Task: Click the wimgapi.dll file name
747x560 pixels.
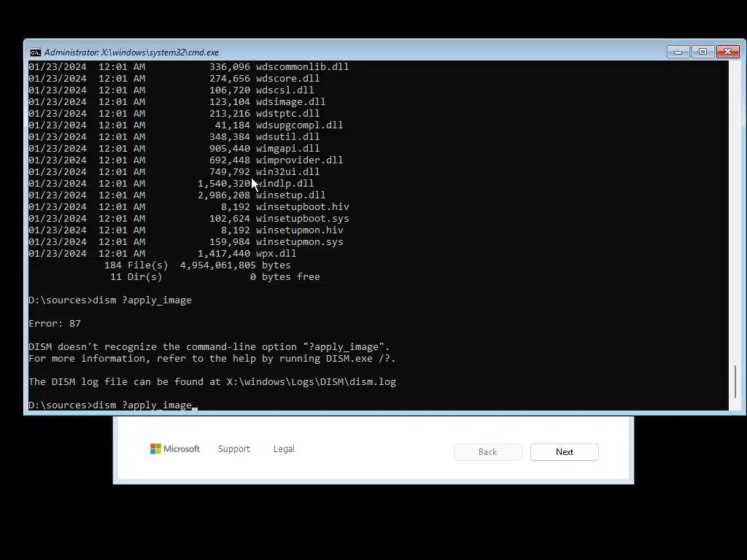Action: click(287, 149)
